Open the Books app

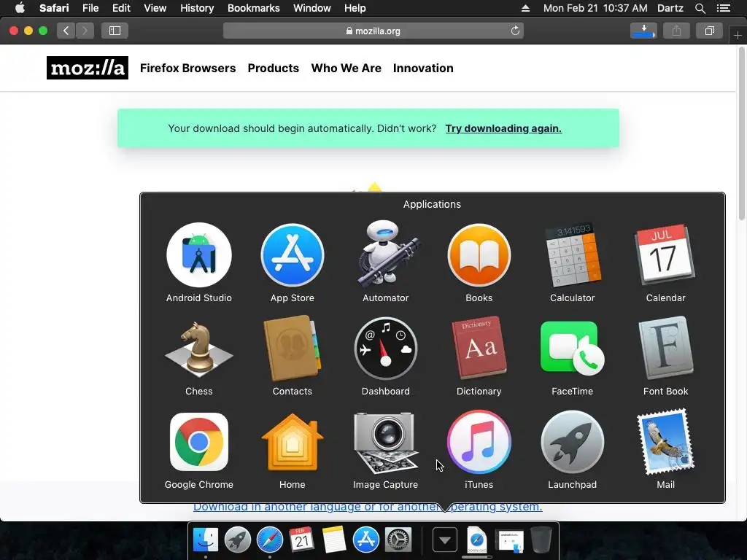(479, 256)
